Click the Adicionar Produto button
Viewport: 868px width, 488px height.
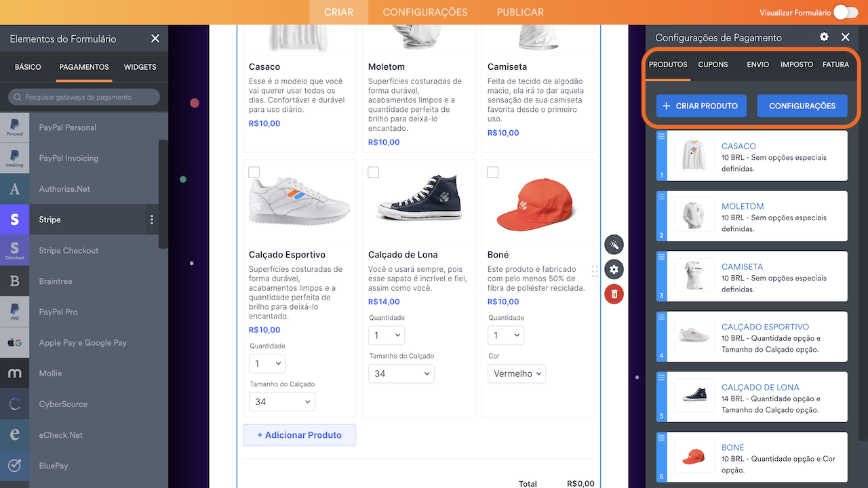coord(299,435)
